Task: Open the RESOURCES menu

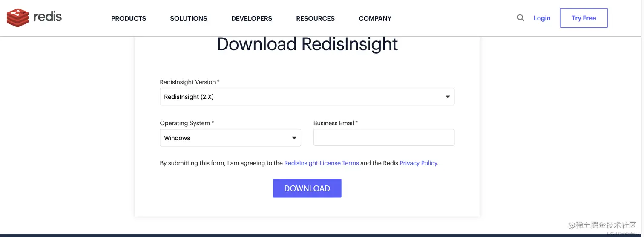Action: (x=316, y=18)
